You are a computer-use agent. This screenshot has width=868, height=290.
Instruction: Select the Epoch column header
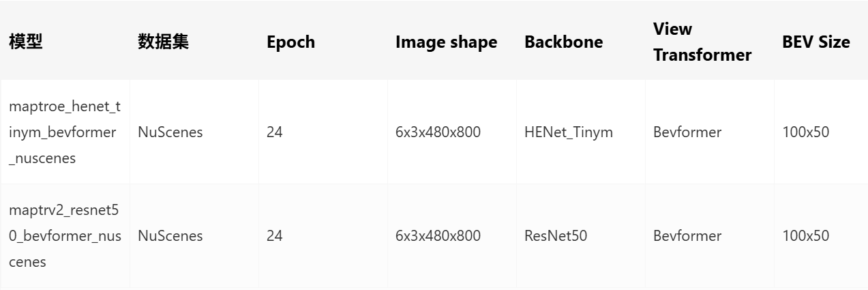290,42
